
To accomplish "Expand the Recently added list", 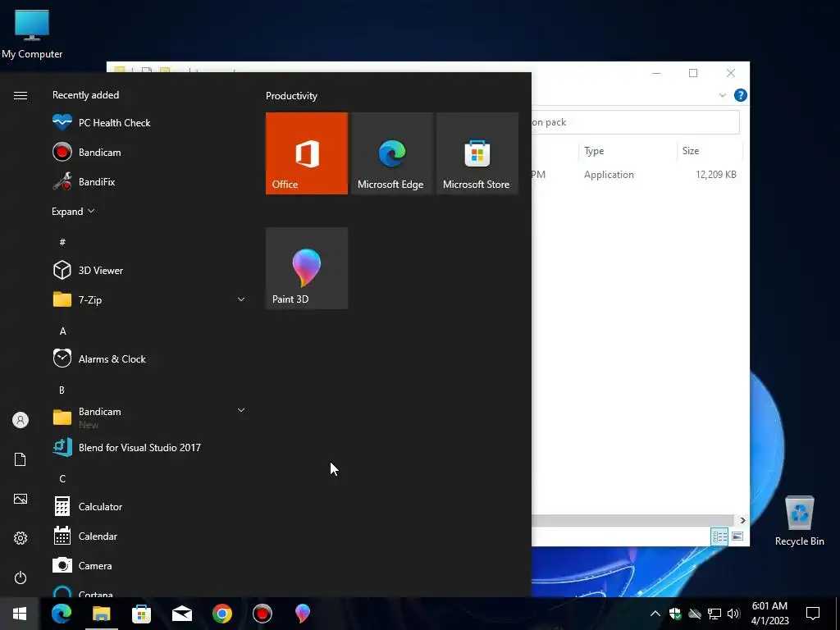I will 73,211.
